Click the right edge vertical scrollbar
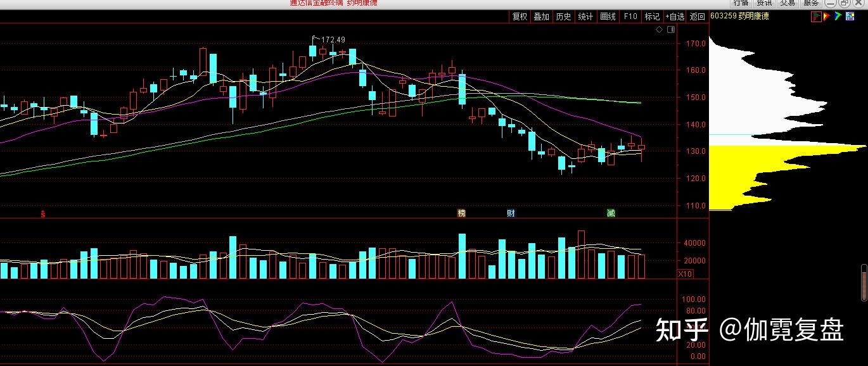 click(x=864, y=282)
